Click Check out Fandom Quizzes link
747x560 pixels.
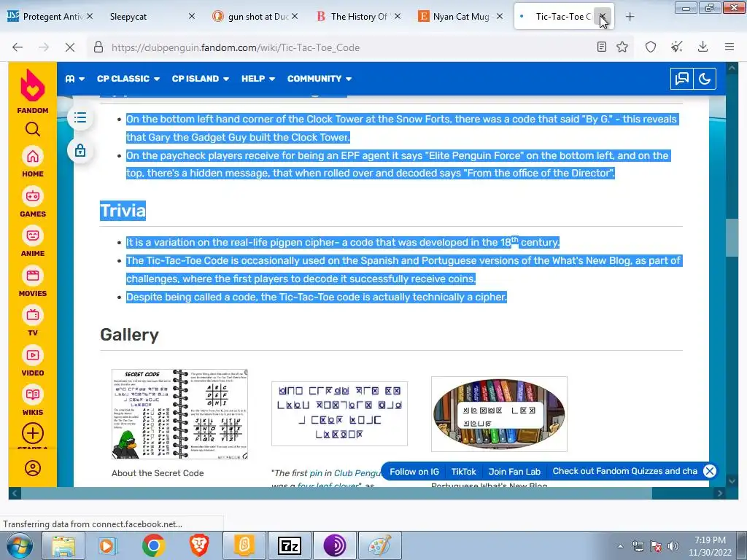pos(624,471)
